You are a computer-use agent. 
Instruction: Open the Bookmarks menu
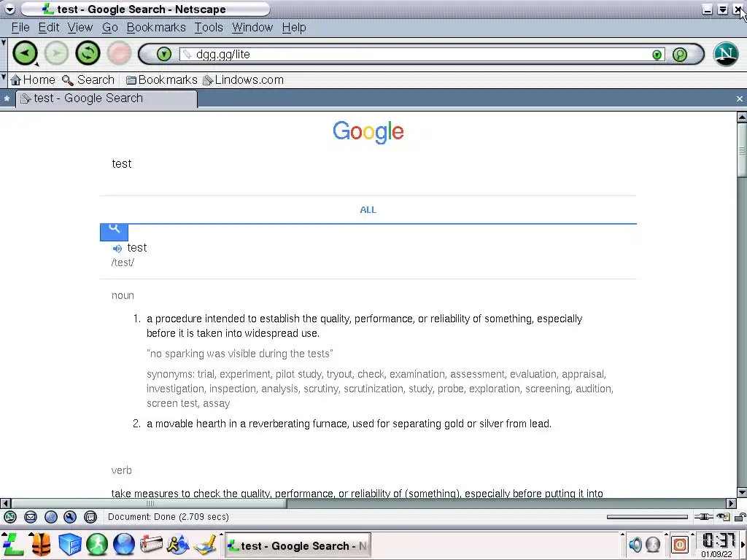156,28
